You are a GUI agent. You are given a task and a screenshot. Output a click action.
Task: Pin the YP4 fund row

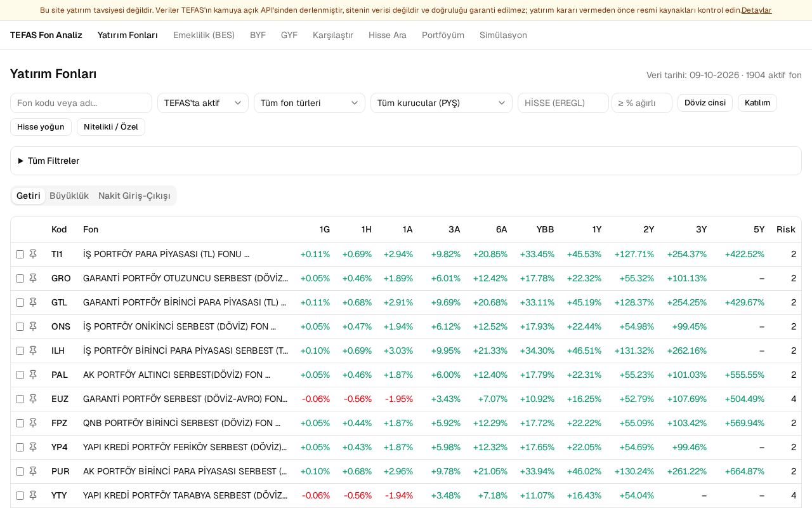(33, 447)
